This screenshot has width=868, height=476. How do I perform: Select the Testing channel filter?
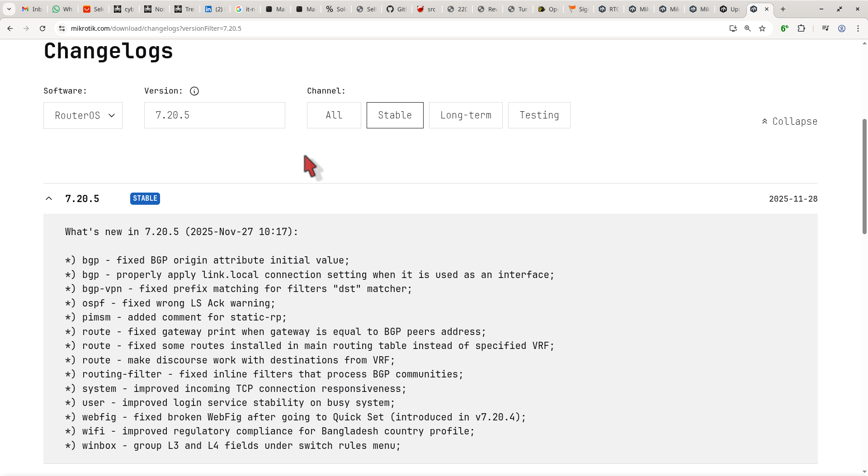[539, 115]
